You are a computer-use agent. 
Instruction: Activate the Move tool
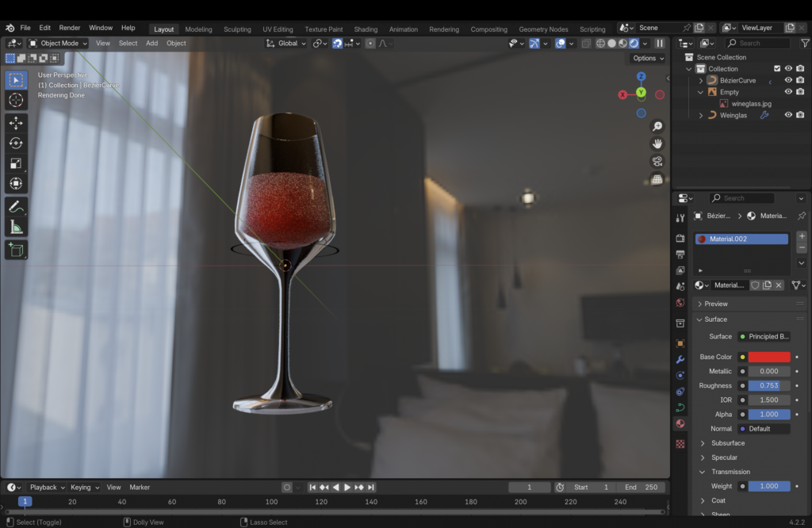[x=16, y=123]
